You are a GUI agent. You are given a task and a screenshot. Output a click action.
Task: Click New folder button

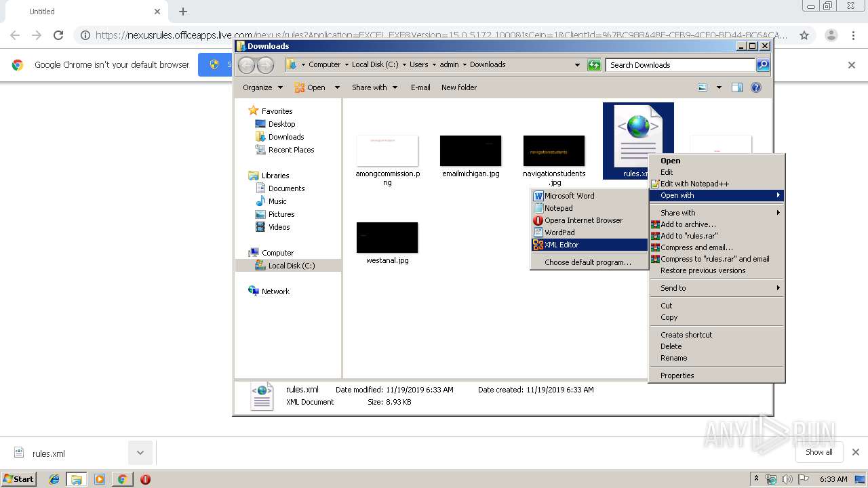coord(459,87)
